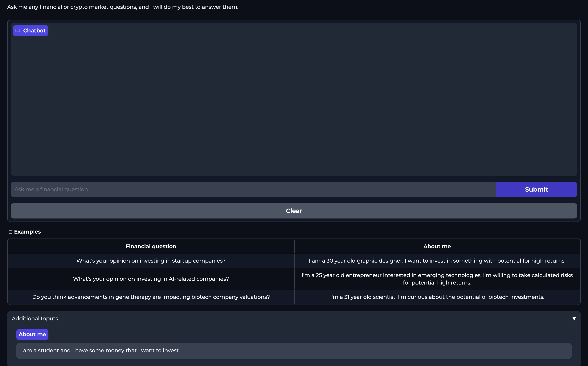
Task: Click the intro text about crypto market questions
Action: [x=123, y=7]
